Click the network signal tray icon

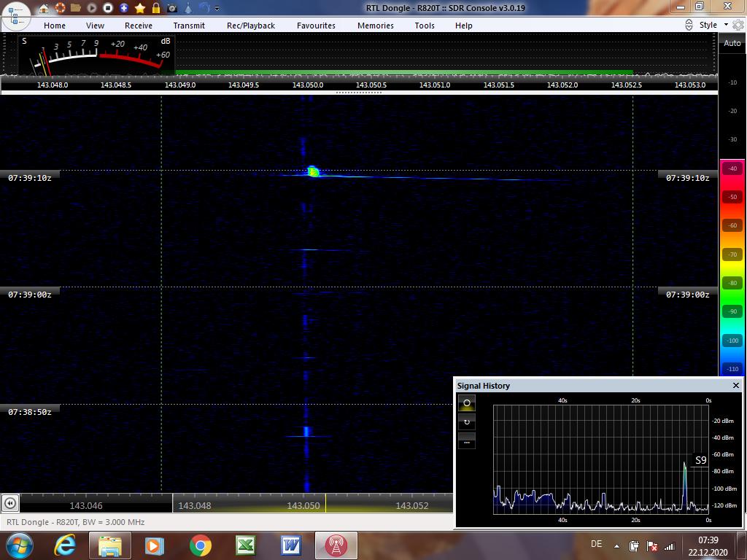coord(670,546)
